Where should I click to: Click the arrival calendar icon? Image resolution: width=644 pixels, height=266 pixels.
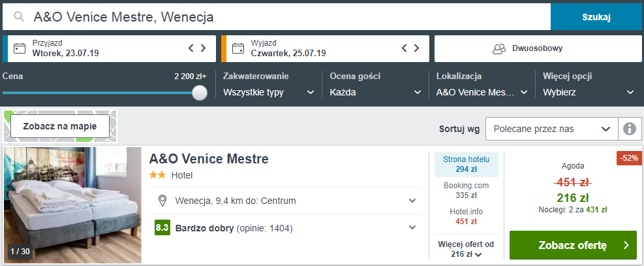click(x=20, y=48)
